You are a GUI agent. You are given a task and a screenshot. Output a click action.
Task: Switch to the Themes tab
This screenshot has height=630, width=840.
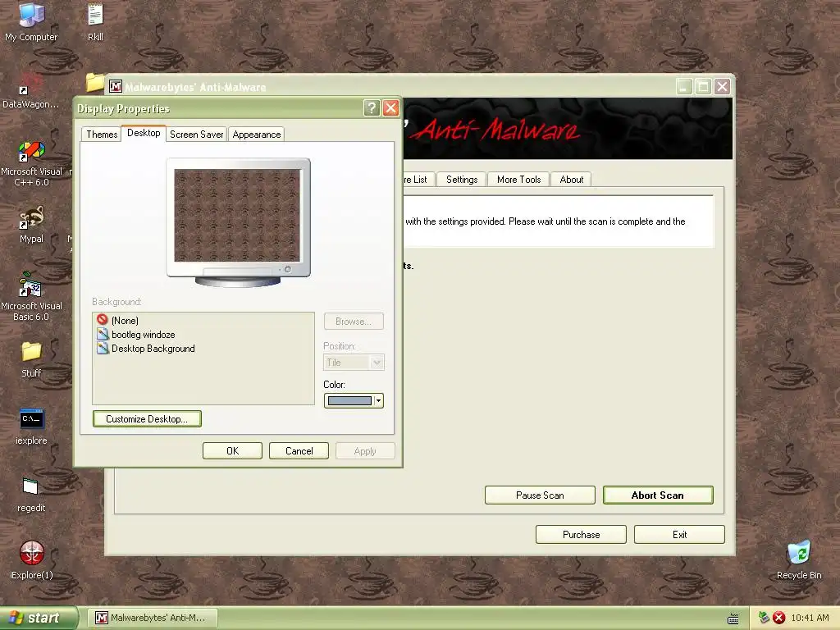[102, 135]
